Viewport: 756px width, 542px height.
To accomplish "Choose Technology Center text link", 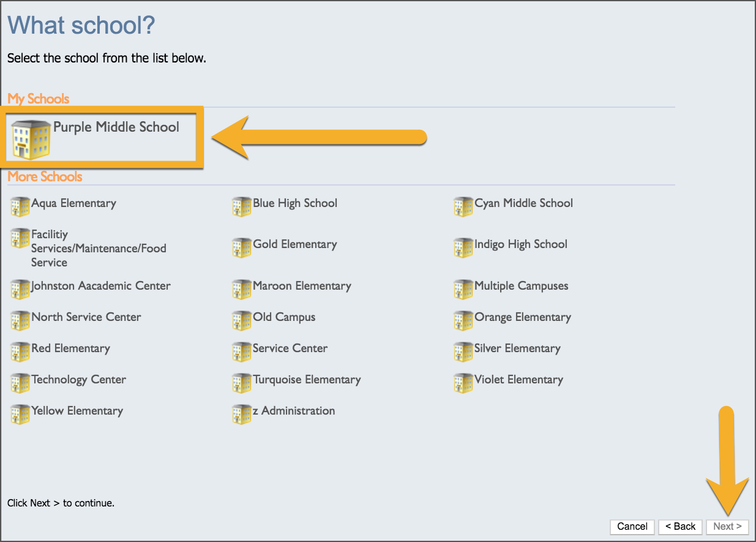I will tap(79, 380).
